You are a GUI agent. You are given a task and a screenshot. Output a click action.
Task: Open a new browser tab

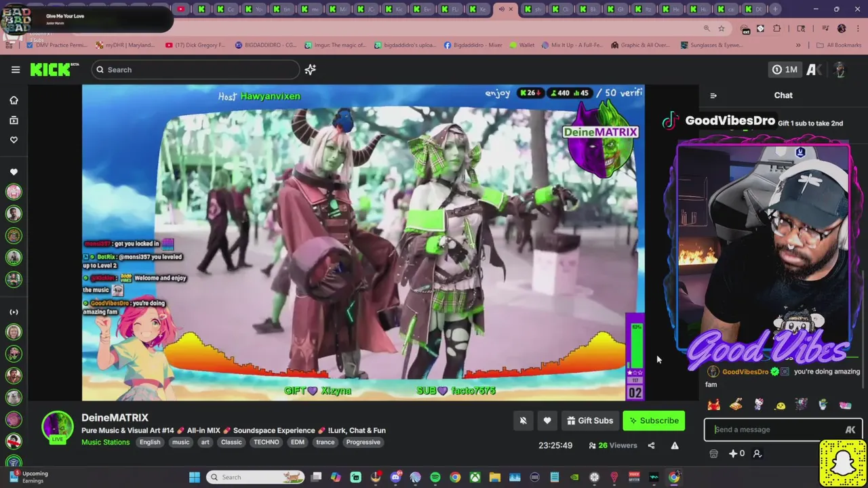click(x=776, y=9)
